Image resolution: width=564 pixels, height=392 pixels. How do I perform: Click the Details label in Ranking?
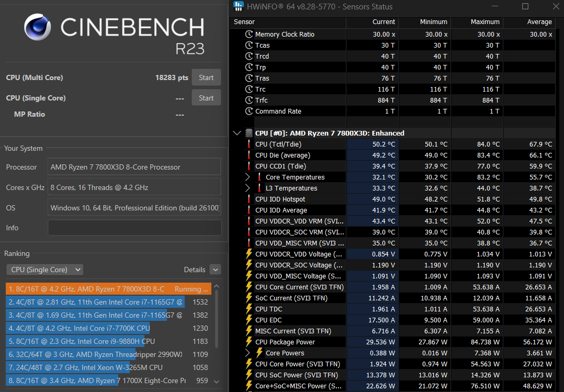(195, 270)
